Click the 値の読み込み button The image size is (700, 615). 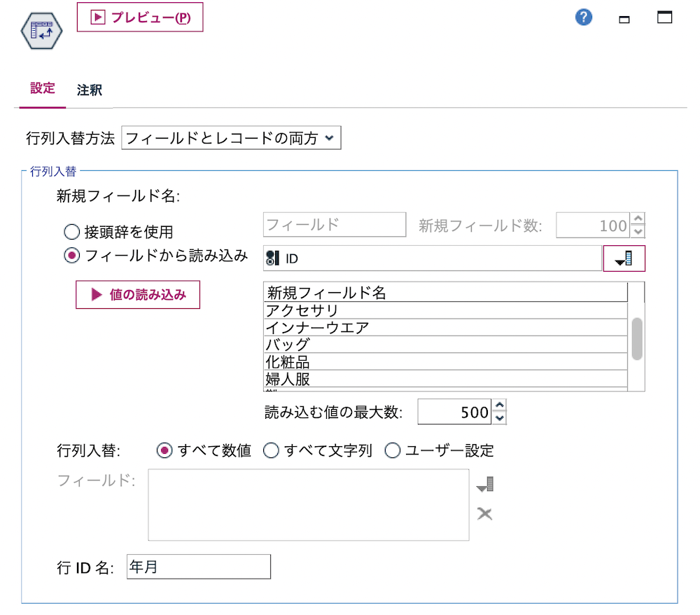137,294
